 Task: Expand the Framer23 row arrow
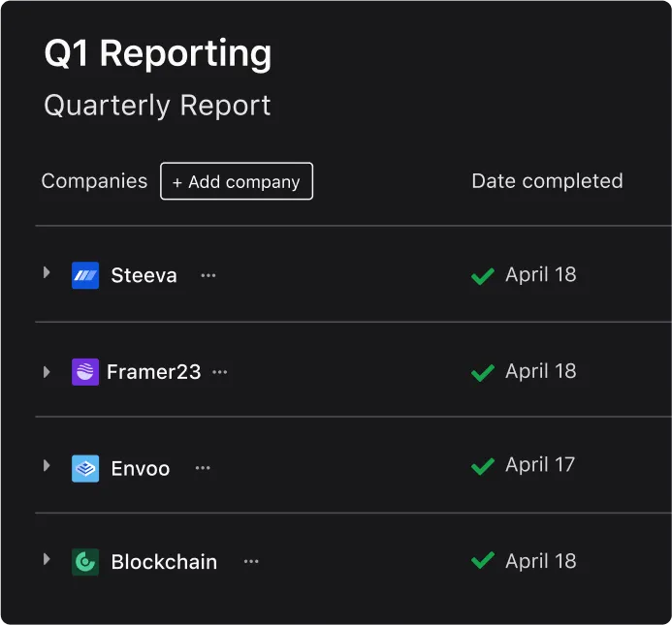coord(47,372)
